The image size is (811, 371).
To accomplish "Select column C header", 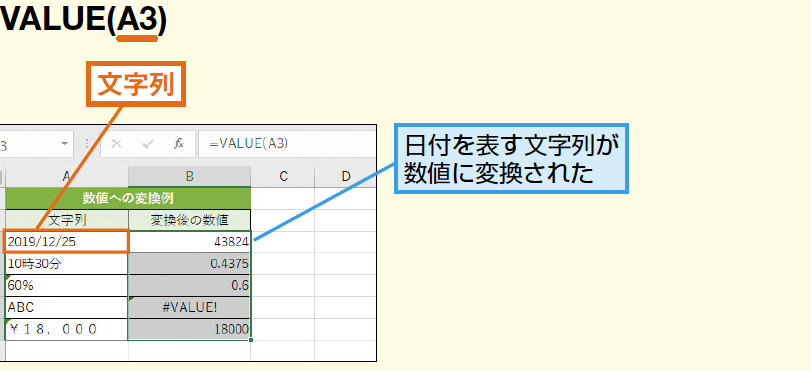I will coord(283,176).
